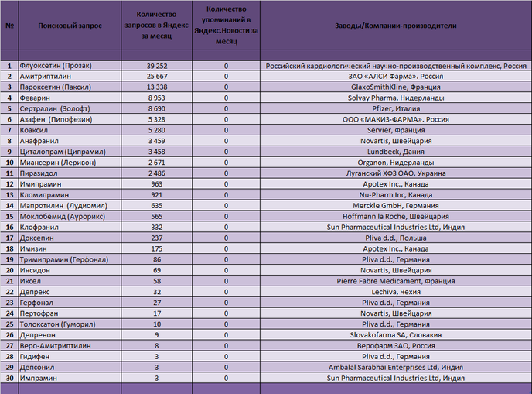Select the cell 'Импрамин' in row 30
The image size is (532, 394).
70,378
